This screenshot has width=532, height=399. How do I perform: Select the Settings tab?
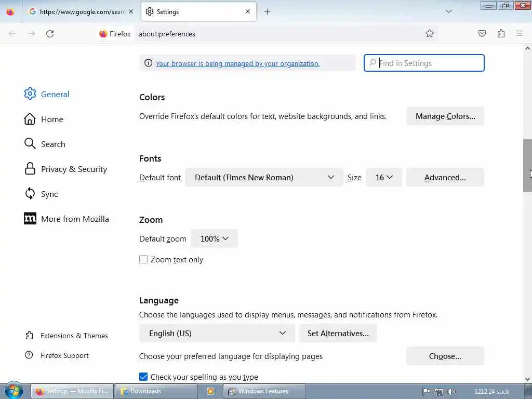point(198,12)
